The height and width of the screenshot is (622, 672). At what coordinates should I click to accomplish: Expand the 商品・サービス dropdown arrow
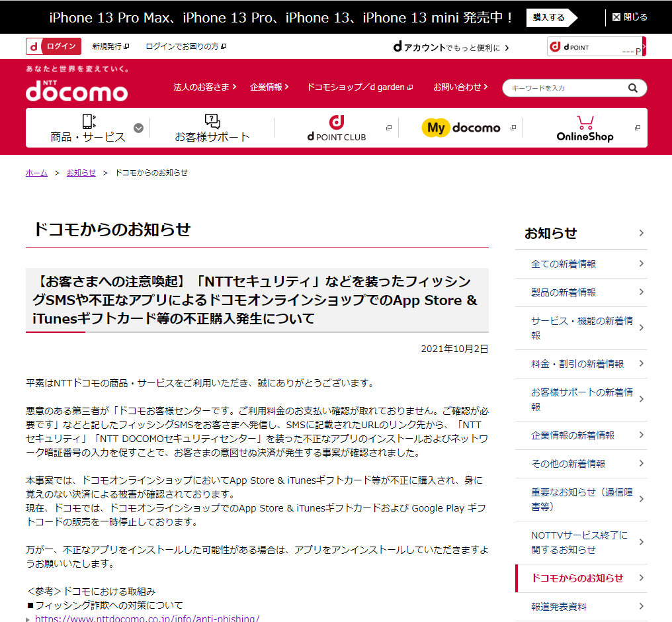[138, 128]
